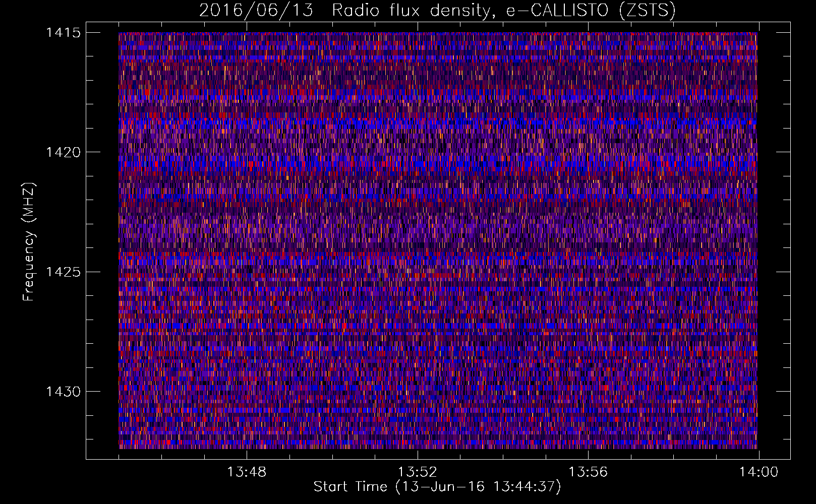Screen dimensions: 816x504
Task: Click the '1425' frequency axis label
Action: point(63,272)
